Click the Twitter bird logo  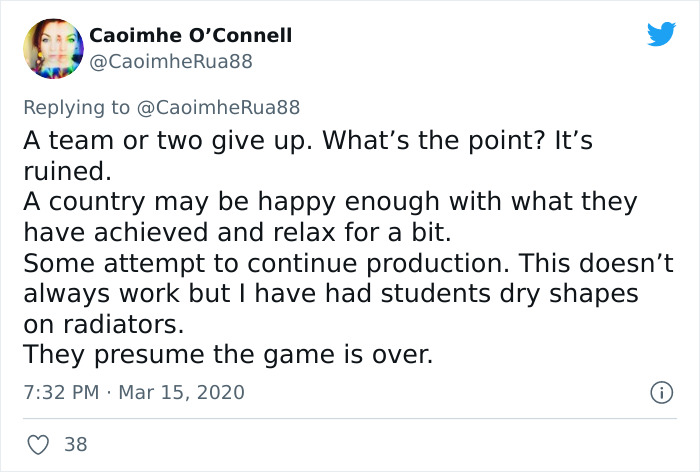[661, 35]
